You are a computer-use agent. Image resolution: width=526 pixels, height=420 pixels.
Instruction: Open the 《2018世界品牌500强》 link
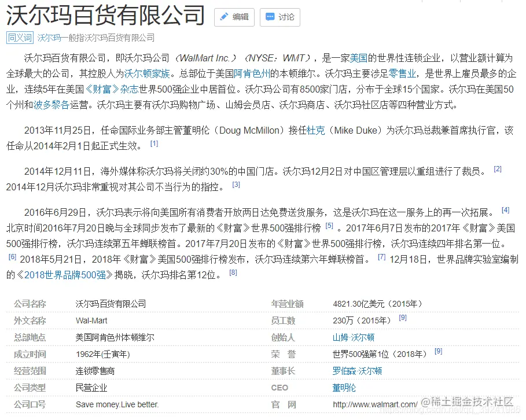65,275
